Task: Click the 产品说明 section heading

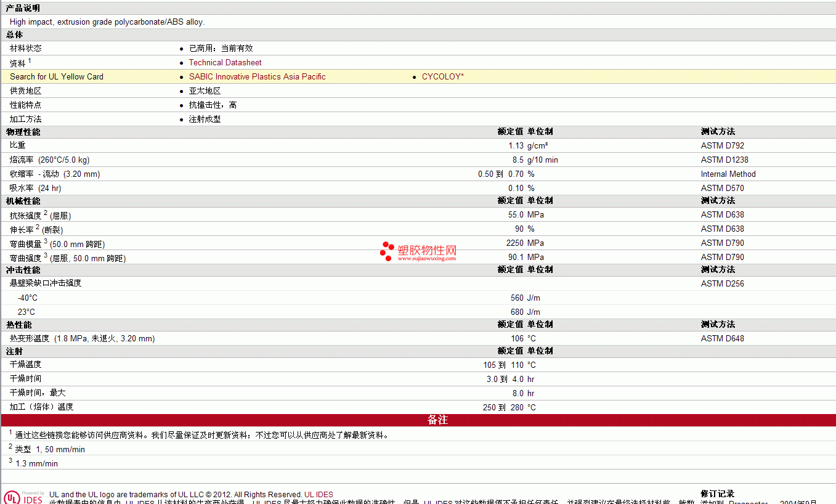Action: point(23,8)
